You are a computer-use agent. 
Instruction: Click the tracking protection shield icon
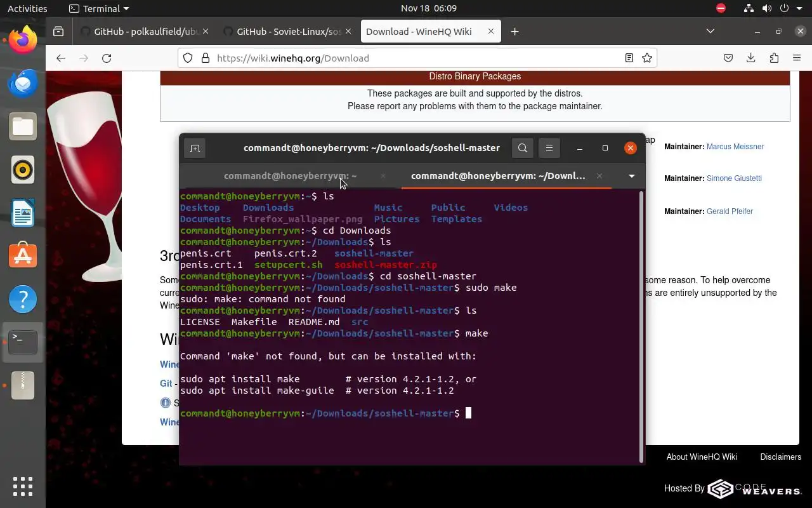188,58
